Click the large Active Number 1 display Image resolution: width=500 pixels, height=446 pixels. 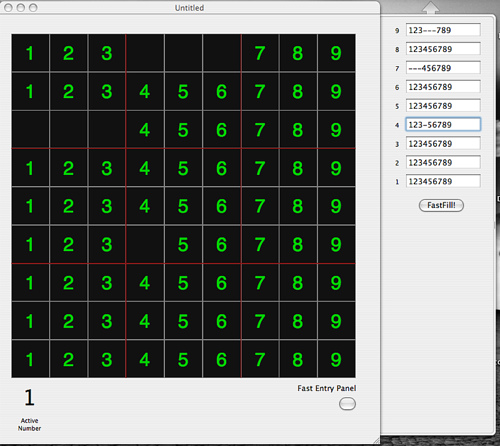click(29, 397)
